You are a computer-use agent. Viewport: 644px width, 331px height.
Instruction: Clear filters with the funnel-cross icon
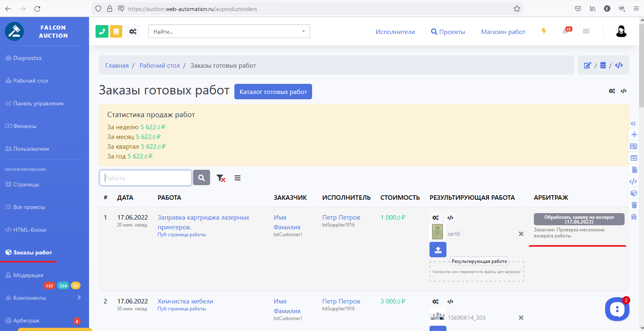click(221, 178)
